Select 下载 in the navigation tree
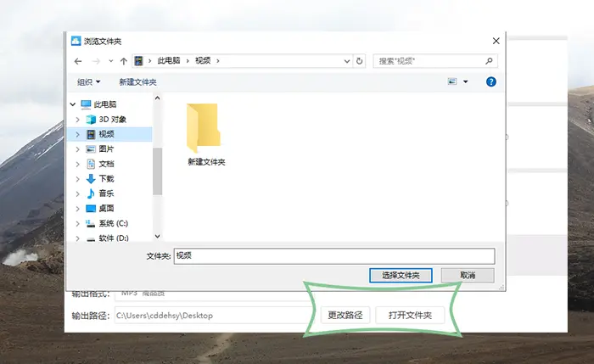 tap(106, 178)
